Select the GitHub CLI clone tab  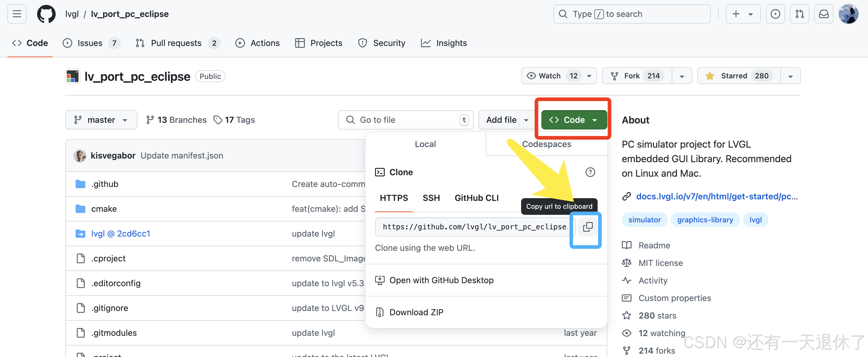click(x=476, y=198)
